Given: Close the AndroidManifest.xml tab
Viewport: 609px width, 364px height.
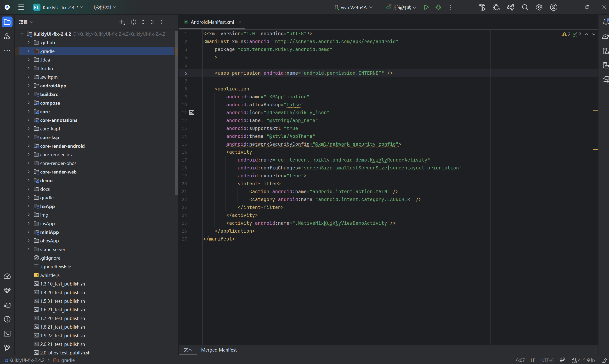Looking at the screenshot, I should [x=239, y=22].
